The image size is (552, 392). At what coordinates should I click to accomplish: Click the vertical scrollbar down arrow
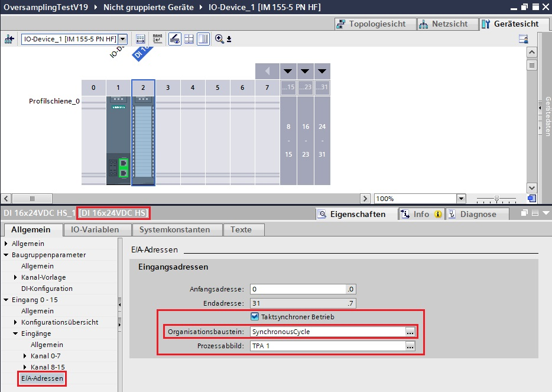531,188
